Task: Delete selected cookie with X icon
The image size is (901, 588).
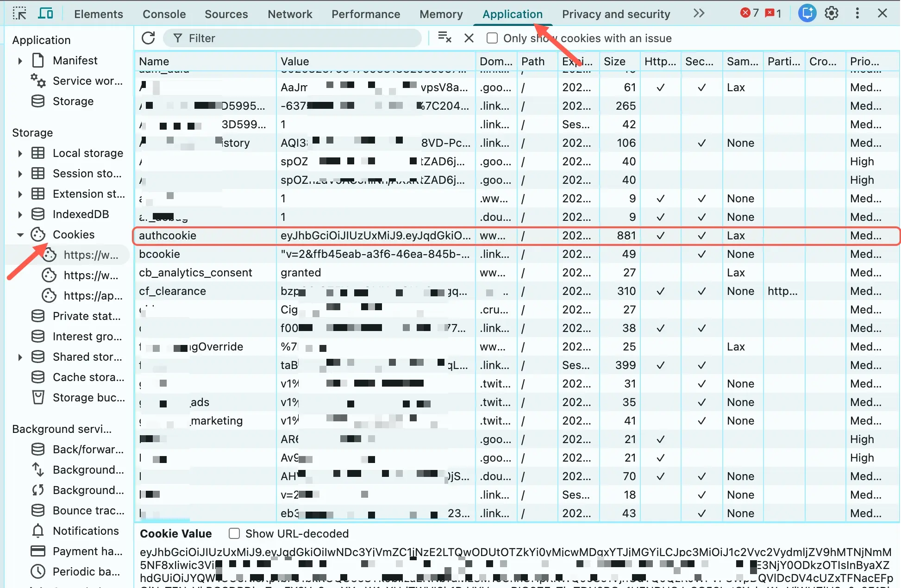Action: 469,38
